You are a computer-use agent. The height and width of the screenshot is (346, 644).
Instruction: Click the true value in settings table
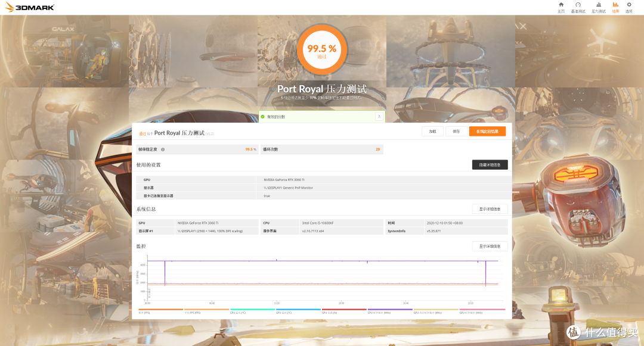click(x=267, y=196)
